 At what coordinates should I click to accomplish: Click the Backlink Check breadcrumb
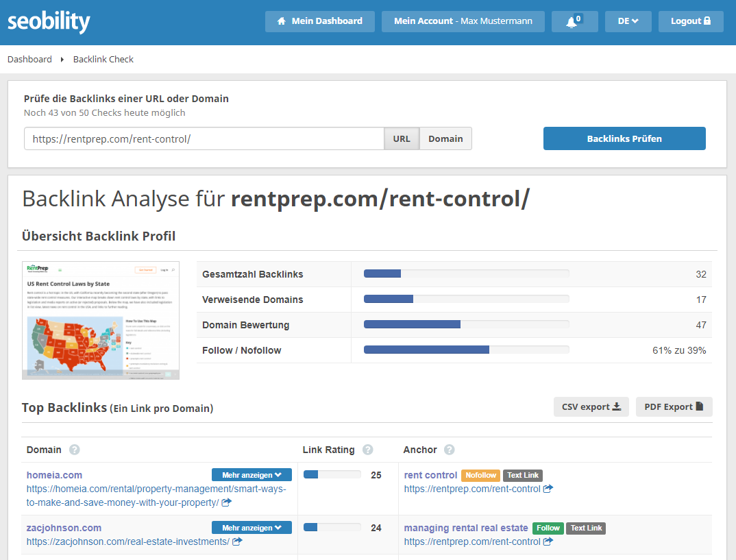pyautogui.click(x=103, y=59)
